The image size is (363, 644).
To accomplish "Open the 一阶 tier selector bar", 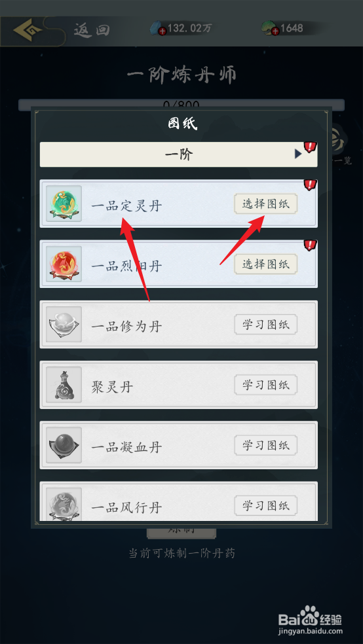I will (x=178, y=154).
